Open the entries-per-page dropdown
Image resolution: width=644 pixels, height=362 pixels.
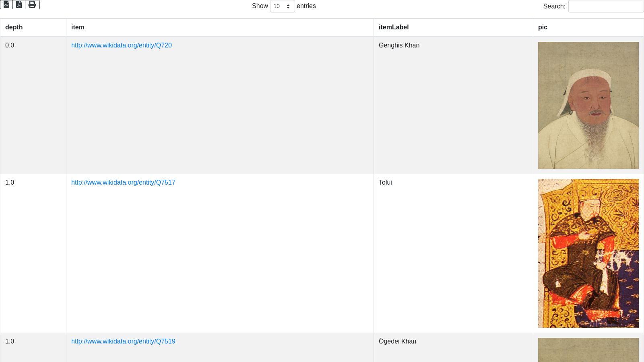[282, 6]
